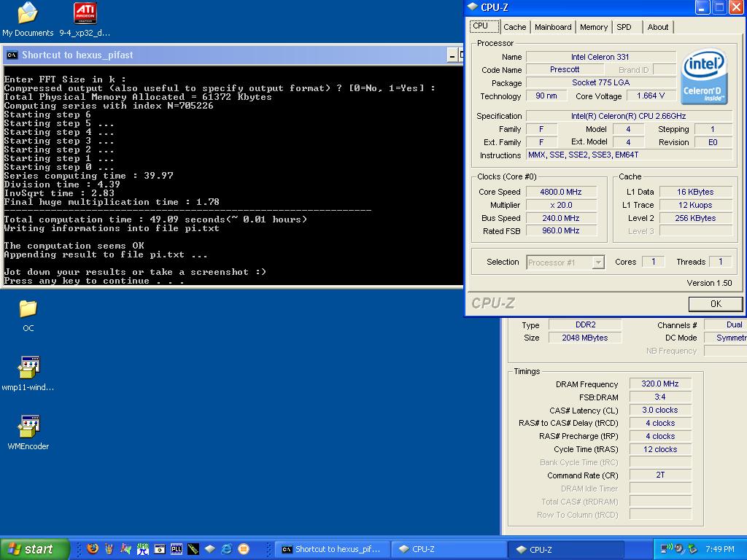Click the Version 1.50 label in CPU-Z

pos(709,283)
